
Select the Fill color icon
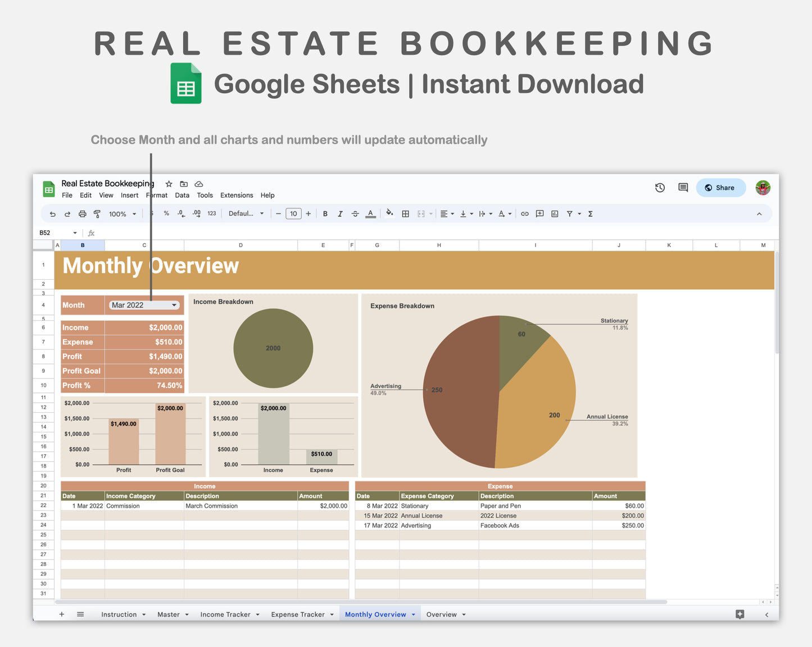point(390,213)
